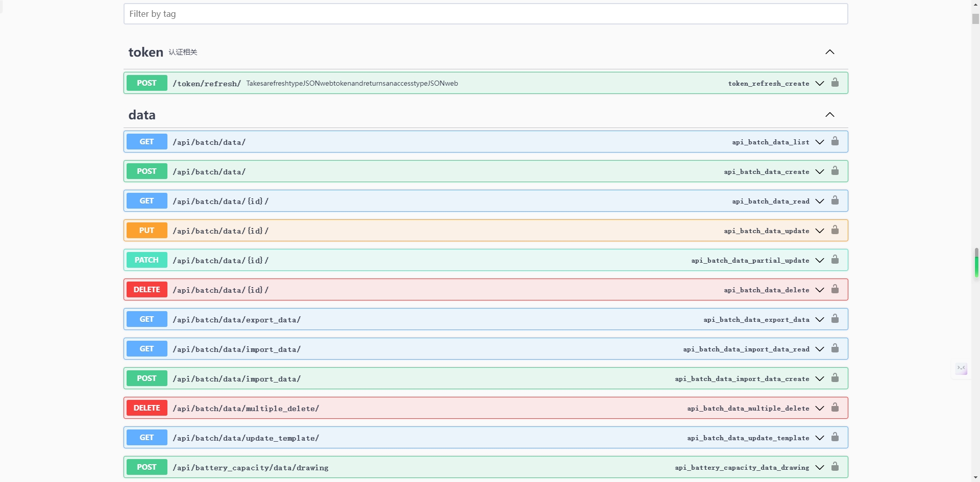Click the /api/batch/data/multiple_delete/ path

(246, 409)
